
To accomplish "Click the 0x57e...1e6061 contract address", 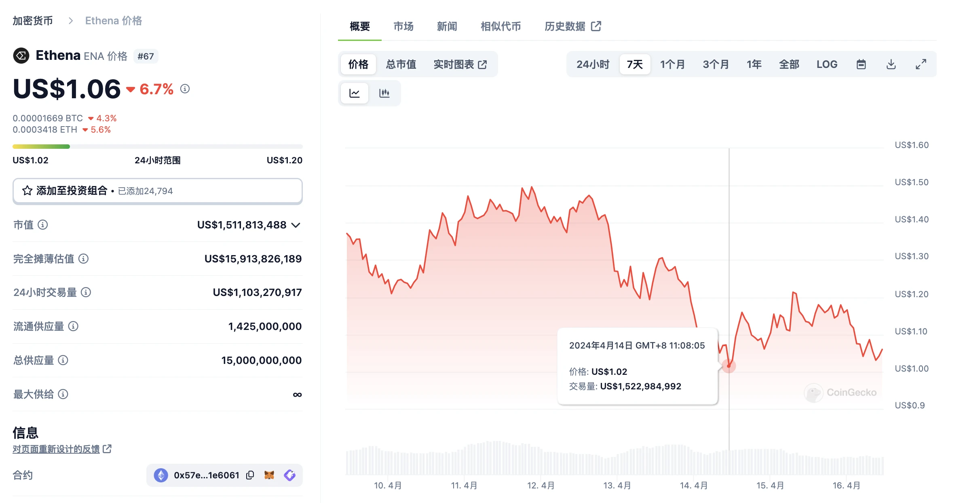I will [206, 476].
